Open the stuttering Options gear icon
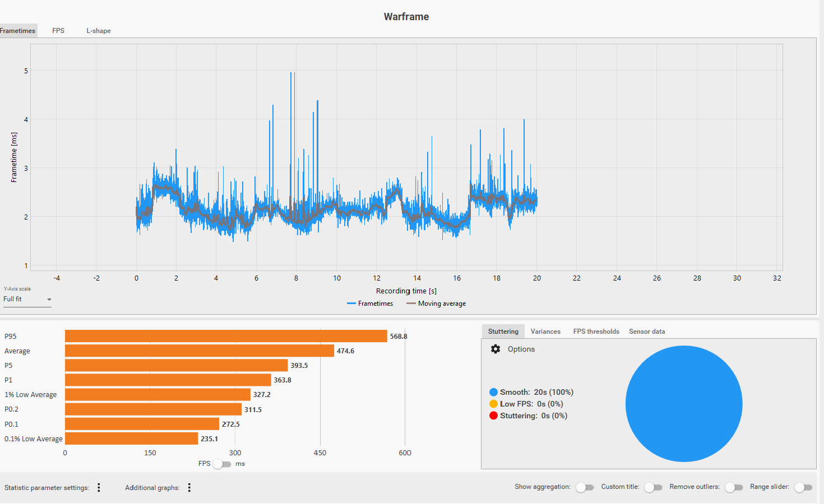Image resolution: width=824 pixels, height=504 pixels. pyautogui.click(x=496, y=349)
